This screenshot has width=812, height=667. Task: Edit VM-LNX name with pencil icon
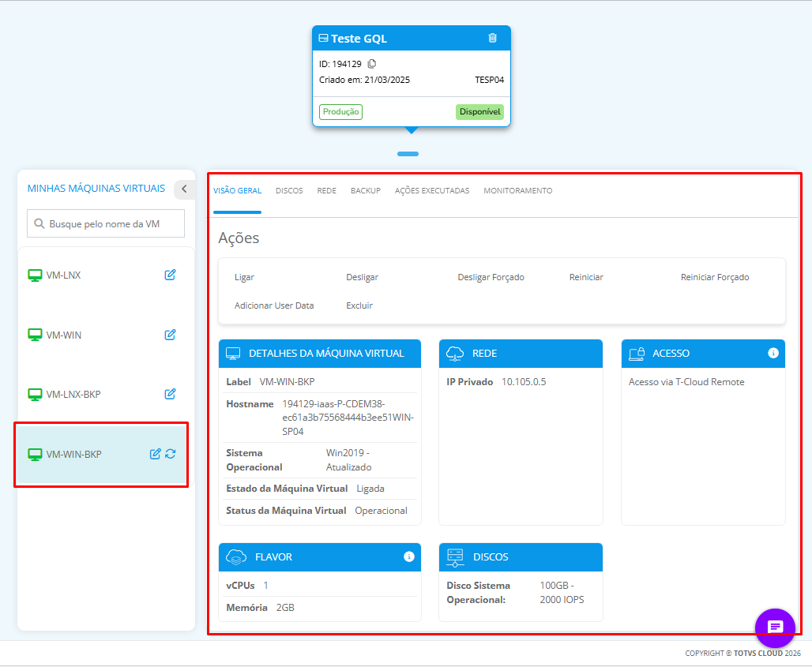[170, 275]
